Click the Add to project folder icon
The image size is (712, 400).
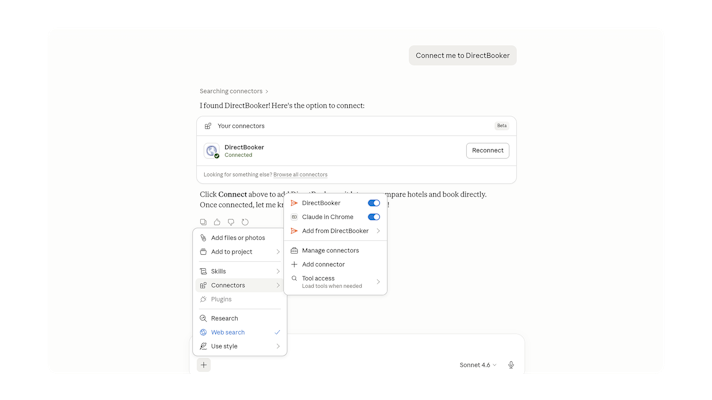[203, 252]
